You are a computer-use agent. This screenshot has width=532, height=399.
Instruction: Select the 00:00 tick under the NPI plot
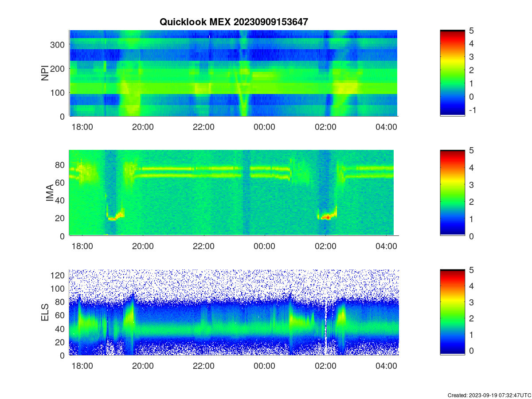(x=265, y=127)
